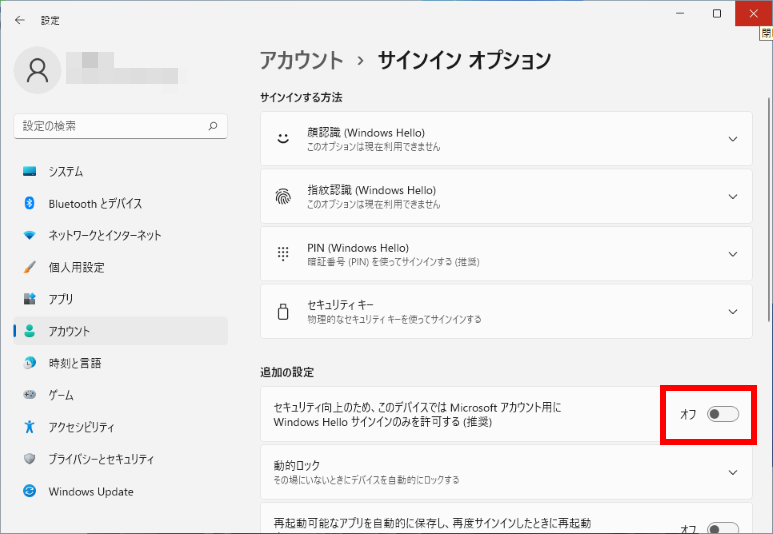The width and height of the screenshot is (773, 534).
Task: Minimize the Settings window
Action: pos(680,13)
